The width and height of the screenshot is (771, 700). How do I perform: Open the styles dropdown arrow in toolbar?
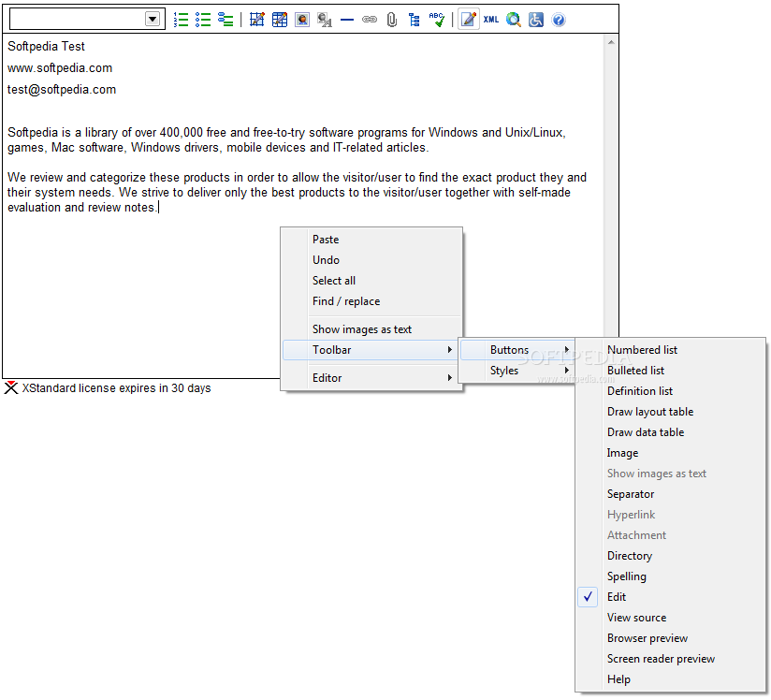pyautogui.click(x=153, y=20)
